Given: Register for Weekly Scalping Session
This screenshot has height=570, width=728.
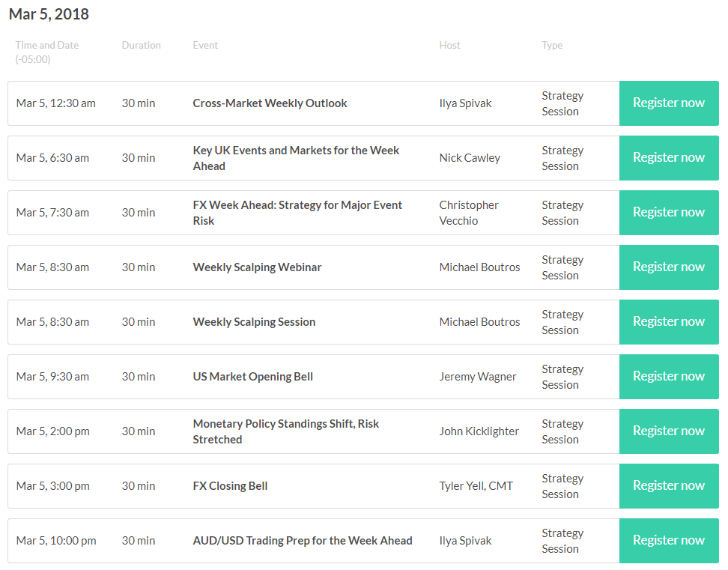Looking at the screenshot, I should 669,321.
